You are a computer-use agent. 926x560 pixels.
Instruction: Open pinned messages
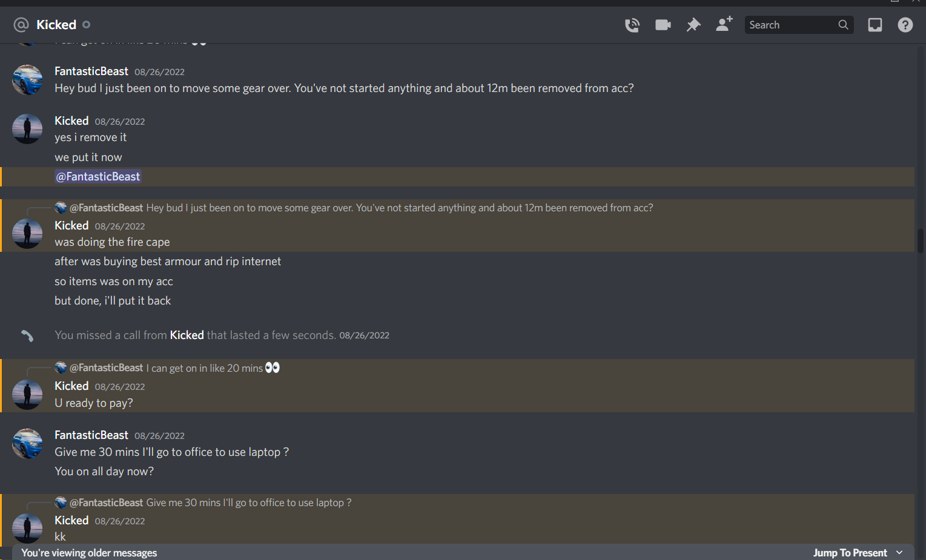pos(693,25)
